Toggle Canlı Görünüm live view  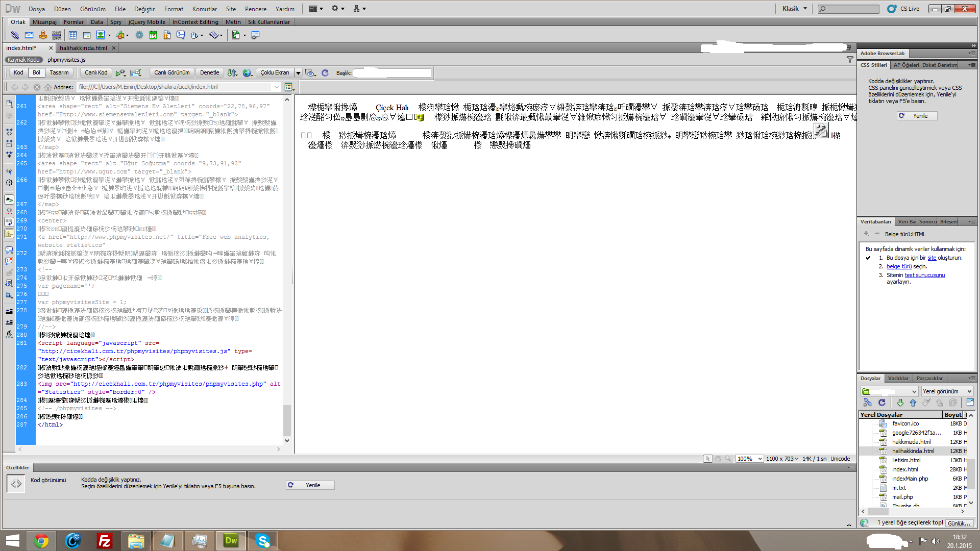coord(172,73)
